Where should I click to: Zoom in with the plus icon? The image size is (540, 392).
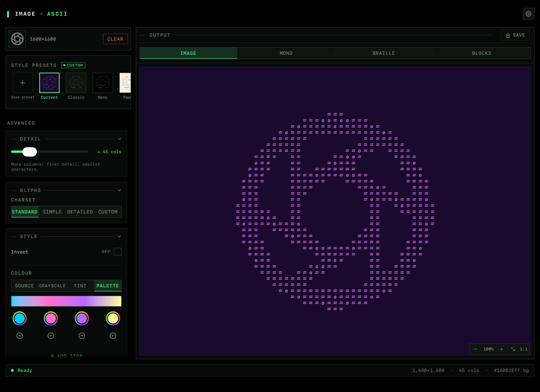tap(502, 349)
